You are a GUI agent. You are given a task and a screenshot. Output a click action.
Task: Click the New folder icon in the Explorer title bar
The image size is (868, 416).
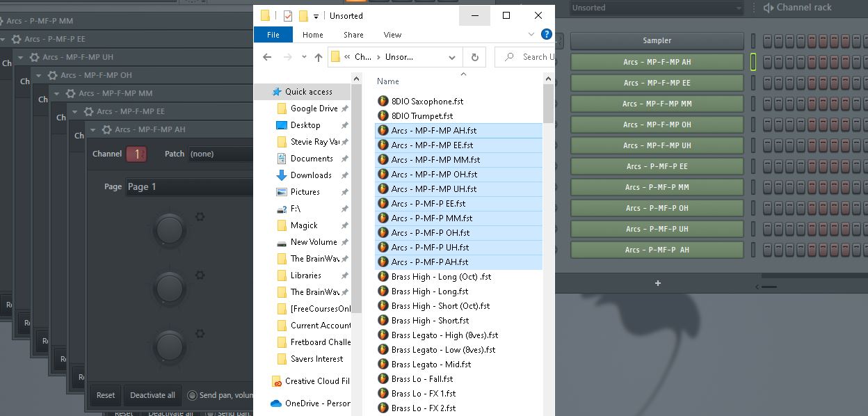tap(303, 15)
